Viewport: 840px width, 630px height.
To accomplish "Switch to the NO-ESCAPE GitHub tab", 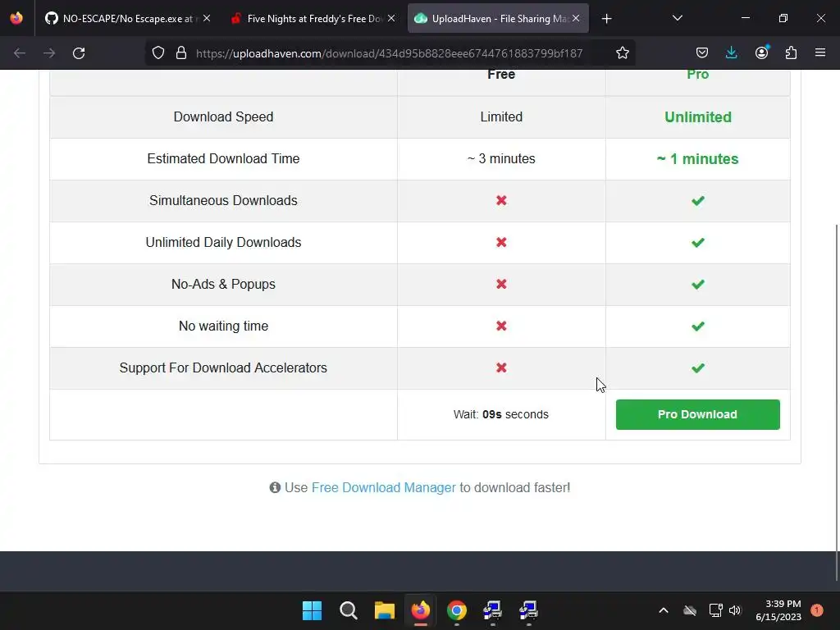I will (127, 18).
